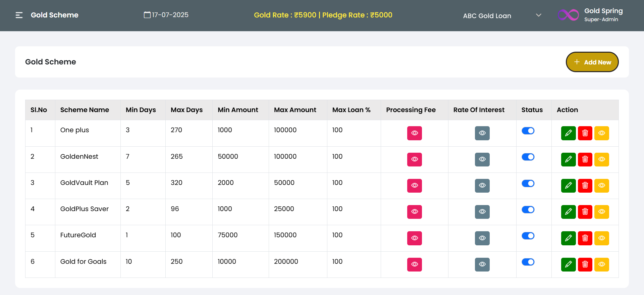Edit the One plus scheme
This screenshot has height=295, width=644.
pos(569,133)
